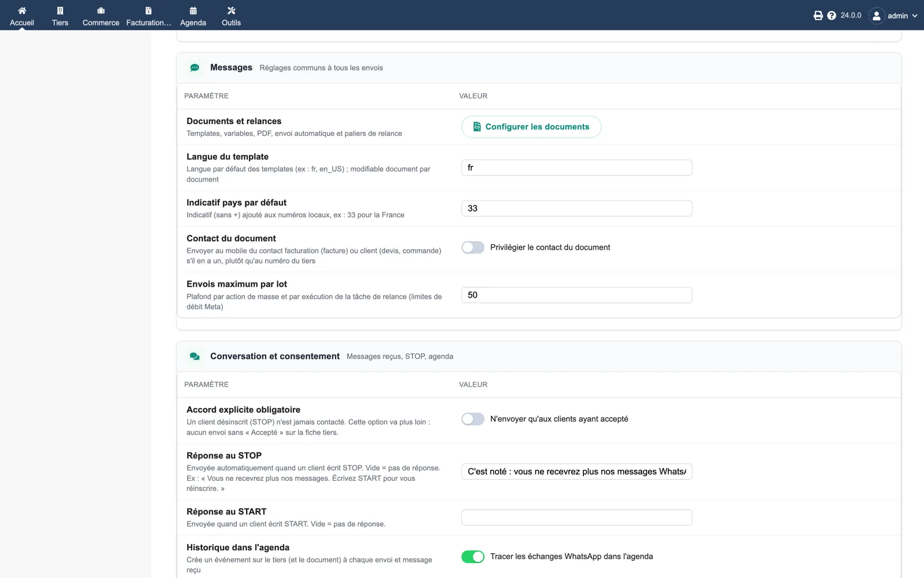Click the Conversation et consentement chat icon
This screenshot has width=924, height=578.
(x=195, y=357)
